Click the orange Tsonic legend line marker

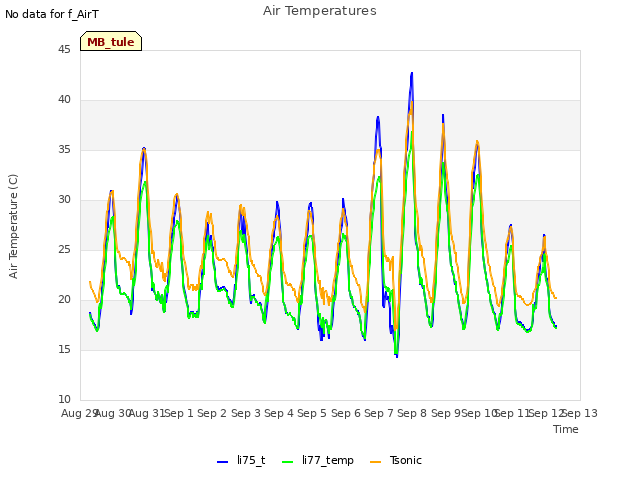tap(376, 462)
